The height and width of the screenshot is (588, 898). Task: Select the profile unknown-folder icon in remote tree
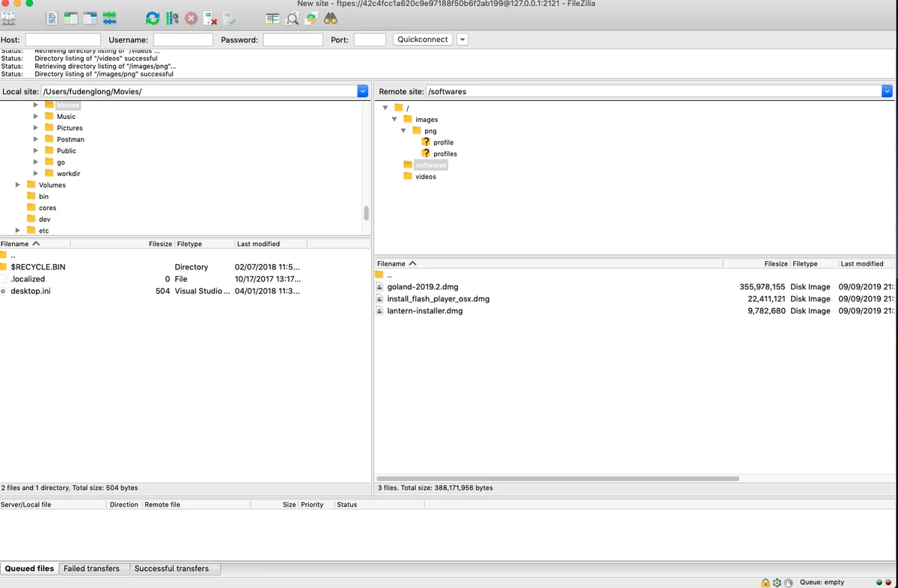426,142
